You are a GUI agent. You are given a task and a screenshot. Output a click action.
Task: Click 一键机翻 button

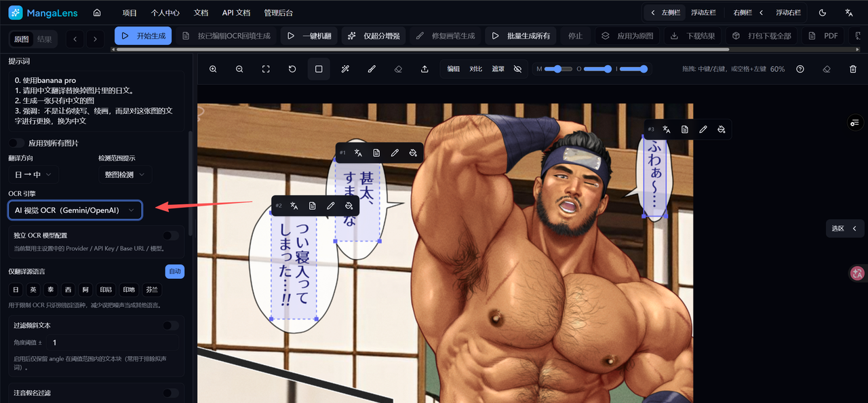(x=309, y=36)
